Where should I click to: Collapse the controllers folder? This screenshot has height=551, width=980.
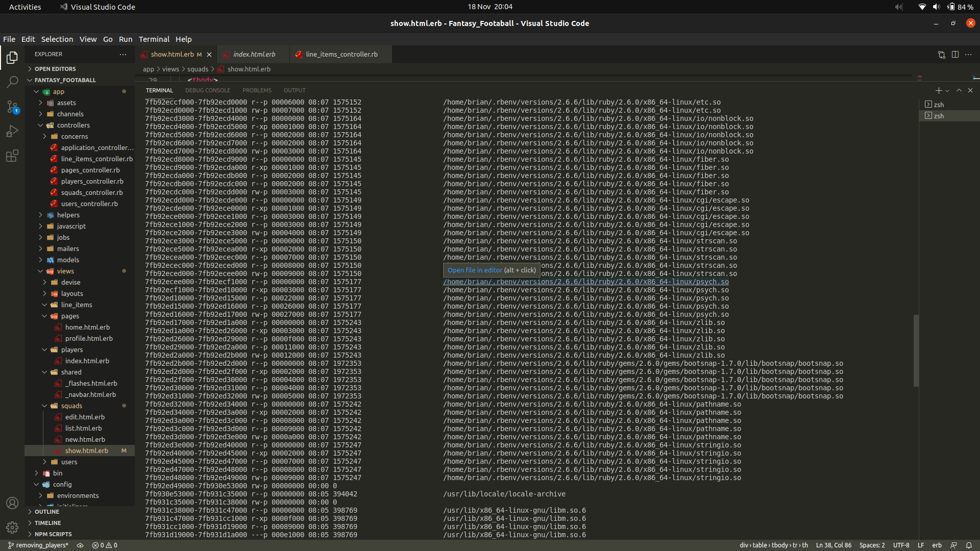pyautogui.click(x=73, y=126)
